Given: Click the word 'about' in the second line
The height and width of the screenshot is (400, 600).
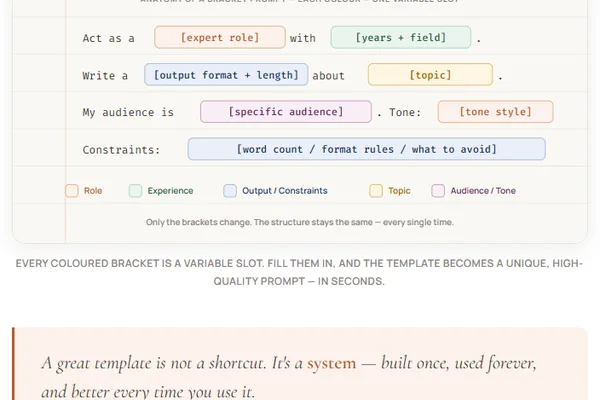Looking at the screenshot, I should 328,75.
